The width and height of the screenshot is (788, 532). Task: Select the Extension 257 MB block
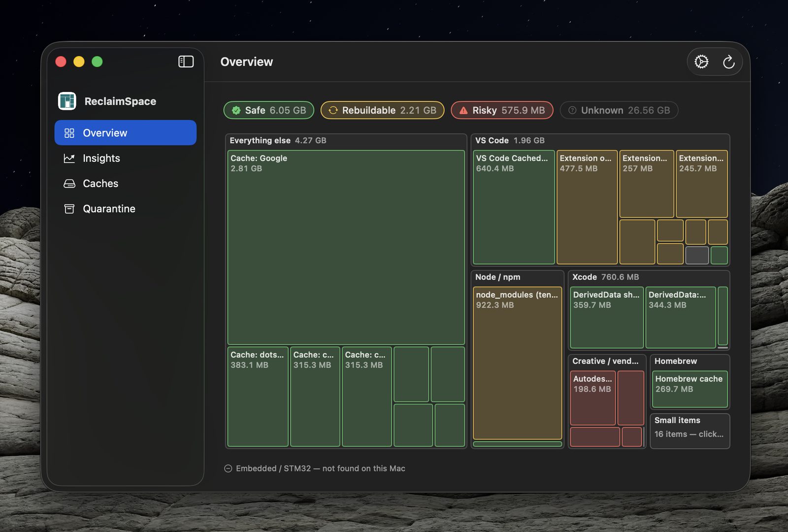pyautogui.click(x=647, y=184)
